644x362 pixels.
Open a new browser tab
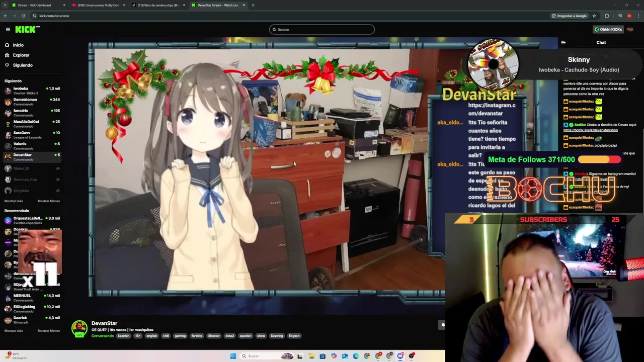pos(253,5)
